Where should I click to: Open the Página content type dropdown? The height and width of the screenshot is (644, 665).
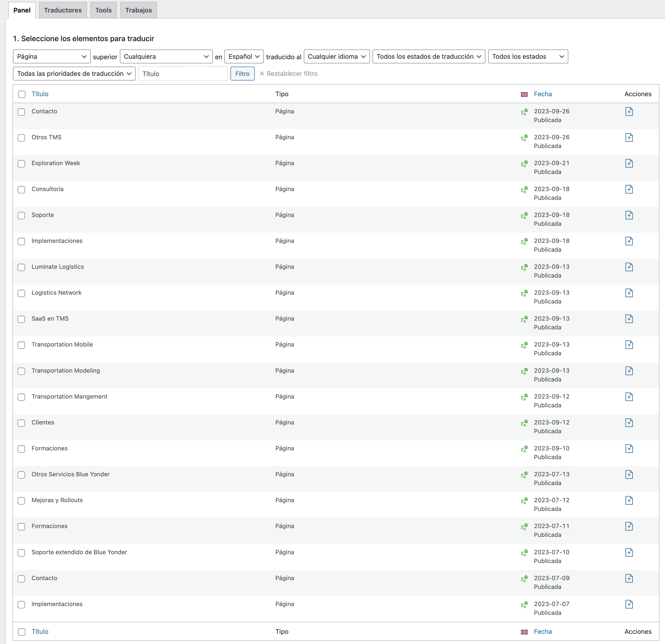coord(52,56)
